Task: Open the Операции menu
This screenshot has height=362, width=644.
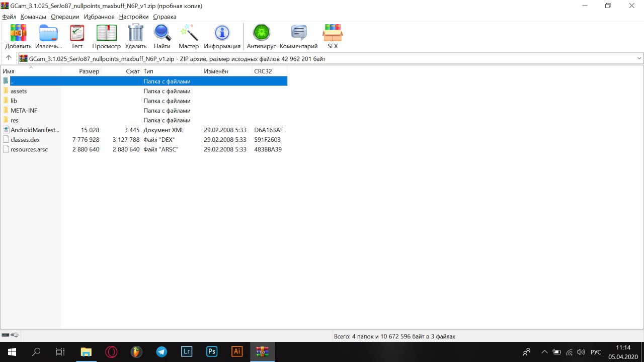Action: pos(65,17)
